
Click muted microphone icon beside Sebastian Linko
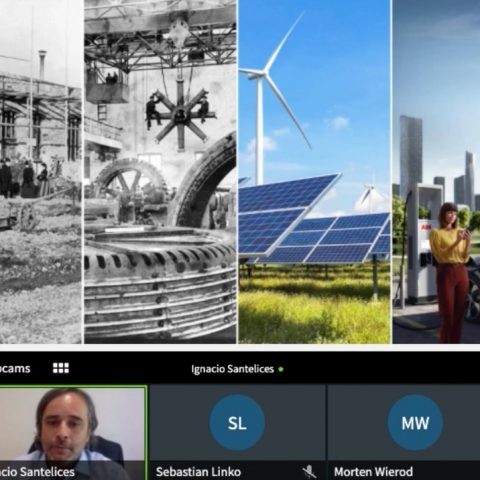[309, 472]
